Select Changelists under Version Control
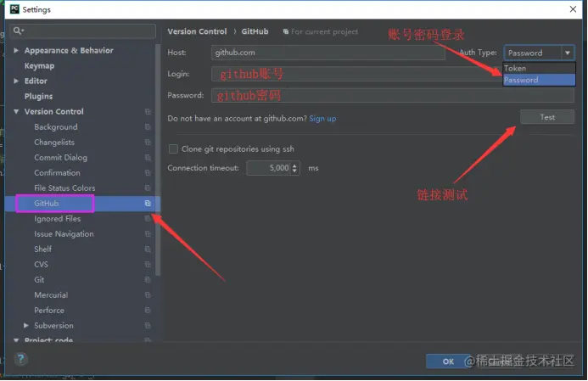This screenshot has width=588, height=381. (54, 143)
